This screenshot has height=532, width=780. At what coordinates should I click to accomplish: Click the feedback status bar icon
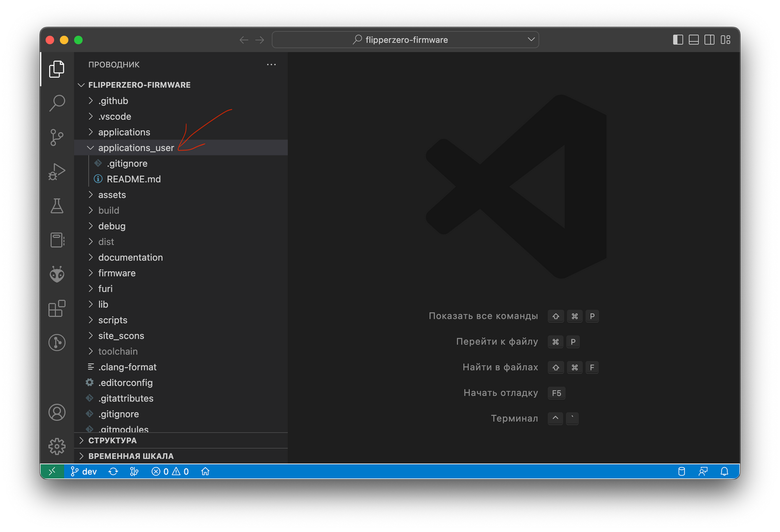[x=703, y=471]
